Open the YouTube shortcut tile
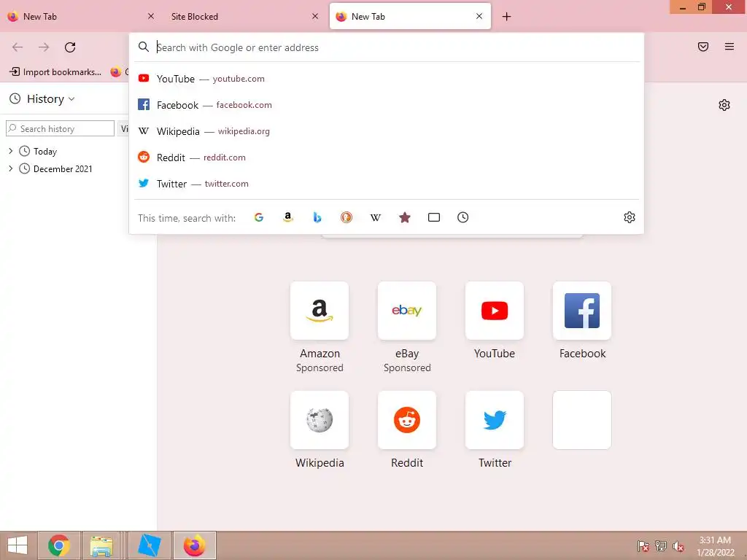Screen dimensions: 747x560 pyautogui.click(x=495, y=311)
